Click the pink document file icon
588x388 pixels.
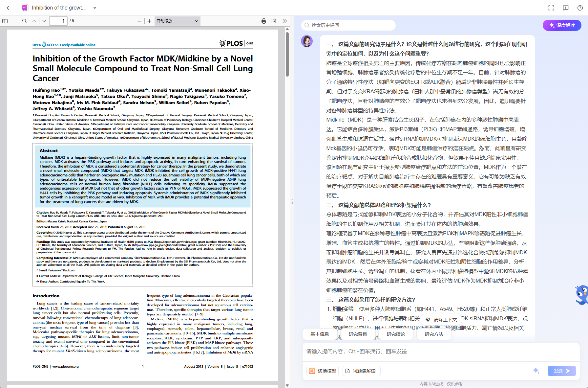[25, 8]
